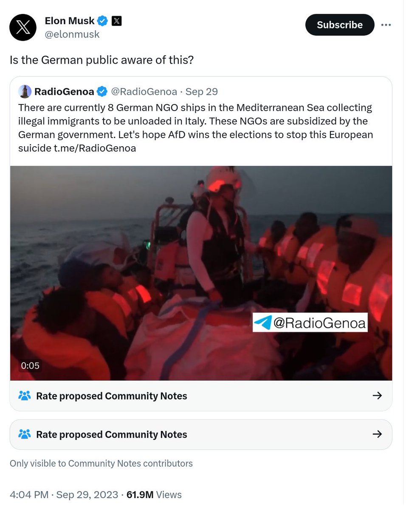Play the embedded RadioGenoa video

click(x=201, y=273)
